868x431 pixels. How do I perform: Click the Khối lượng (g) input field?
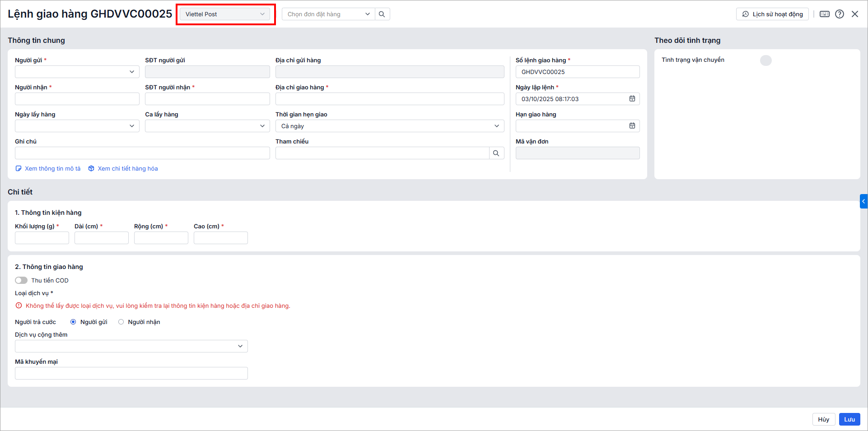point(42,238)
